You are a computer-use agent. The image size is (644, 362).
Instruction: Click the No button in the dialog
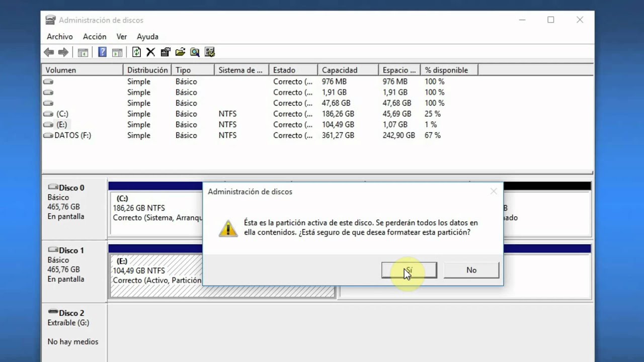pos(471,270)
